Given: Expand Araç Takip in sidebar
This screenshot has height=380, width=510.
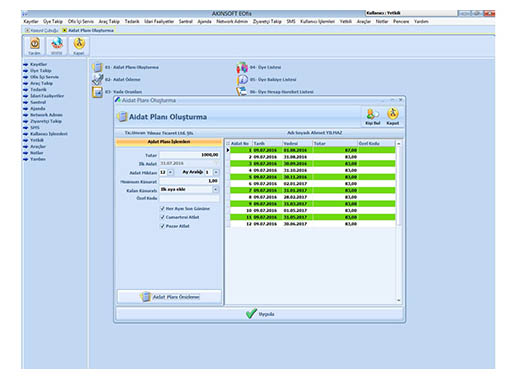Looking at the screenshot, I should 41,83.
